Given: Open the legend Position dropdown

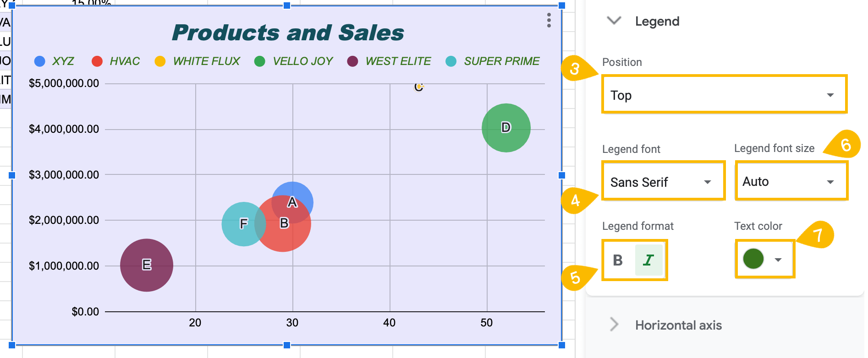Looking at the screenshot, I should click(x=723, y=94).
